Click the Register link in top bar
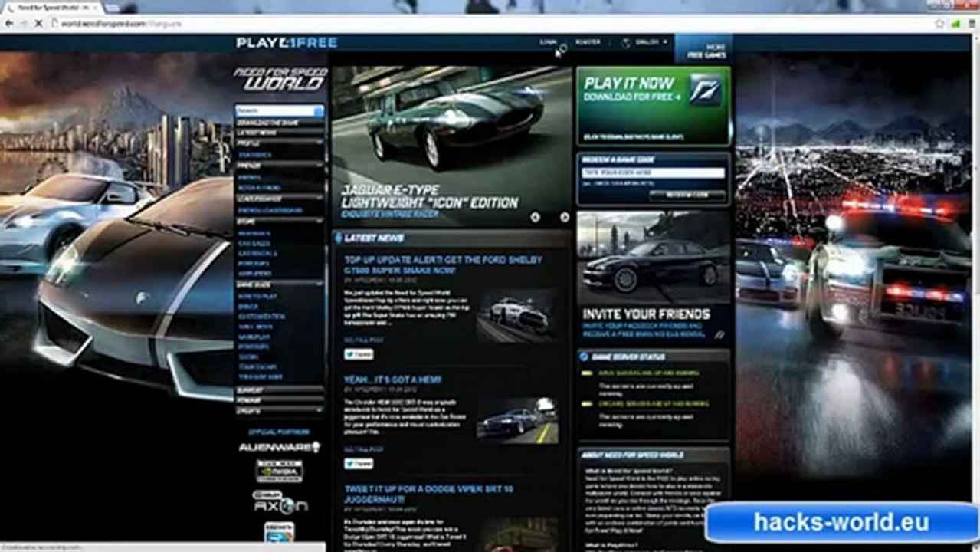980x552 pixels. tap(588, 43)
